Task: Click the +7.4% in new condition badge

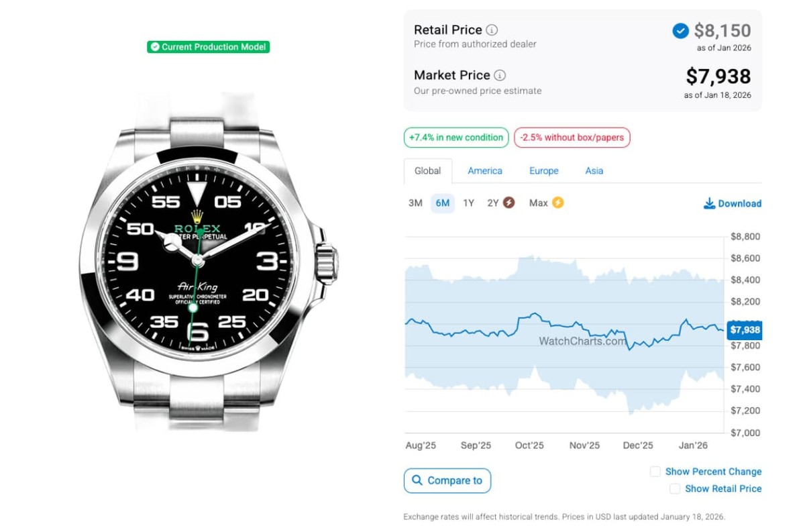Action: [456, 138]
